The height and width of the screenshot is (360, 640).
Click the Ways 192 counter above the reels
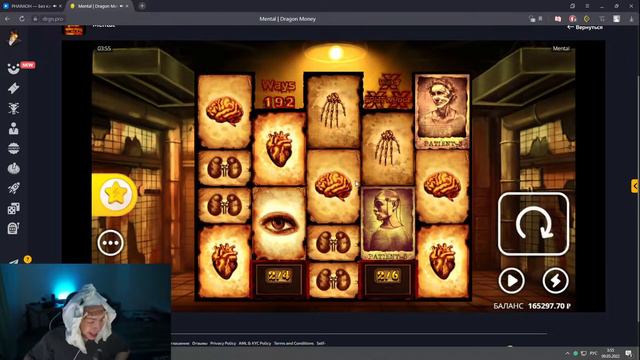(x=279, y=94)
